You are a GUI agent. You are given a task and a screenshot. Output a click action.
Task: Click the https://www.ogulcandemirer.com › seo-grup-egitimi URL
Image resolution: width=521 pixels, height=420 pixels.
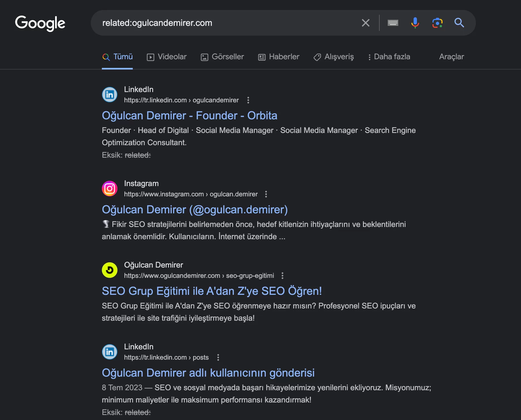tap(199, 276)
